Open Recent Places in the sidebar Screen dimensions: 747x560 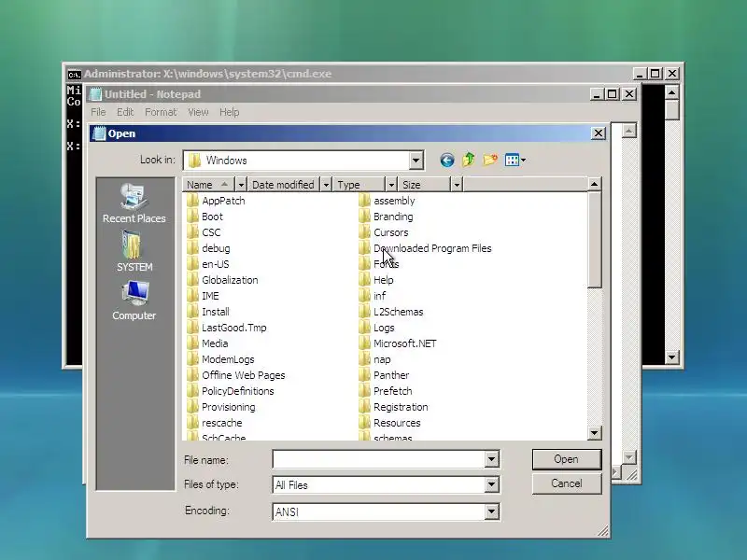(x=134, y=203)
